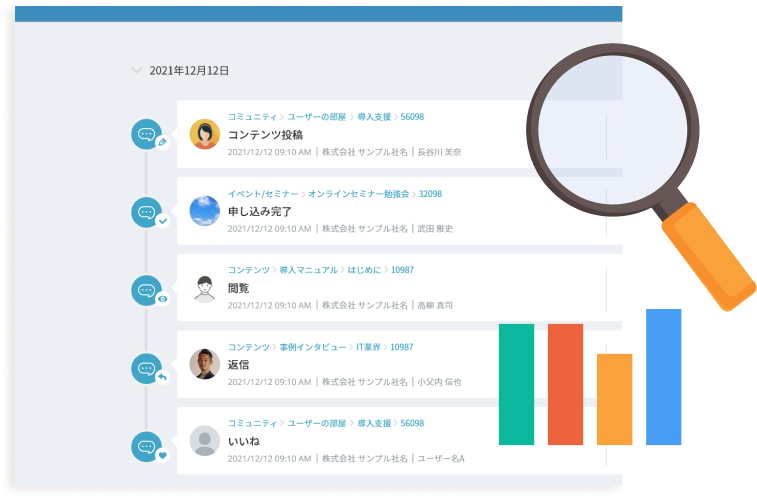
Task: Open the 事例インタビュー breadcrumb link
Action: [313, 347]
